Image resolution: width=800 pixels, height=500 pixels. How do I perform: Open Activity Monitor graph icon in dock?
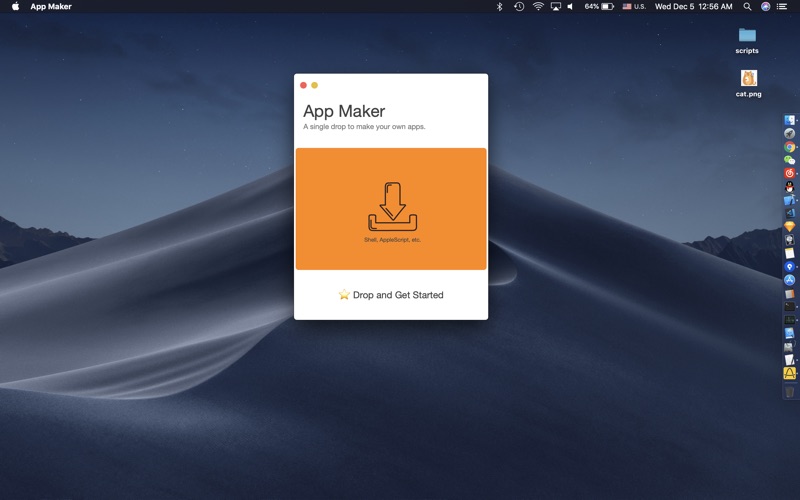click(x=789, y=319)
